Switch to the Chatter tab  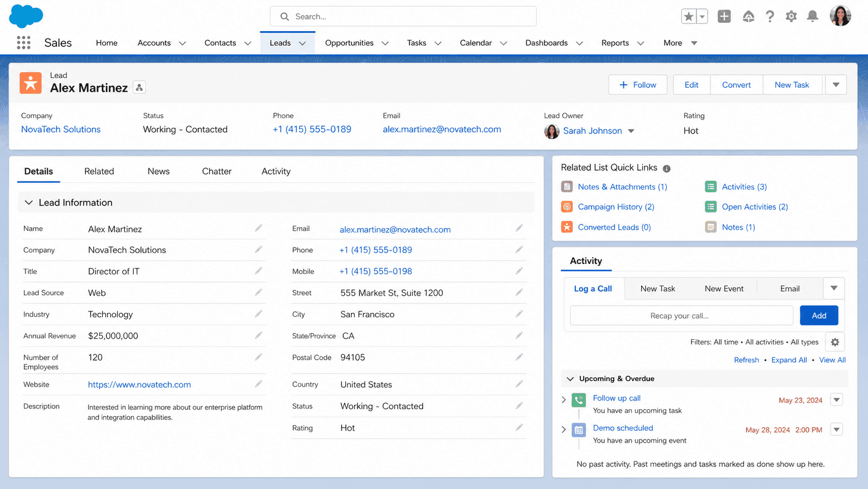216,171
